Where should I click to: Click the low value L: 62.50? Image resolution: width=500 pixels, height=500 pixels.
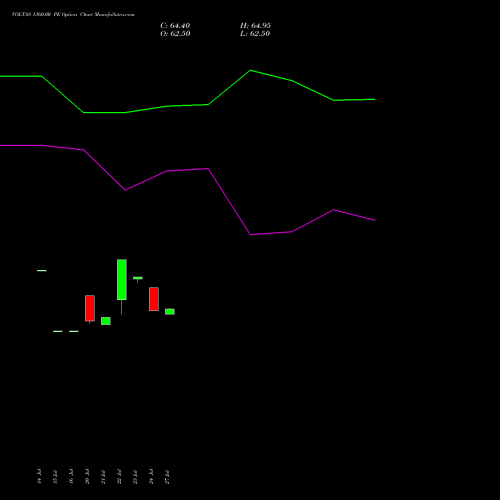255,34
